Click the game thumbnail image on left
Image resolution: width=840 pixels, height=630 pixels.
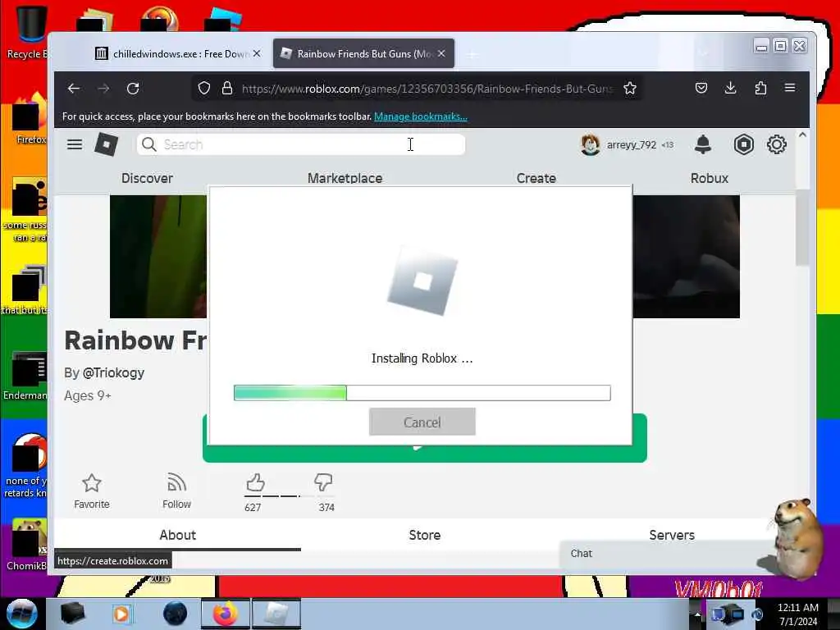point(158,257)
